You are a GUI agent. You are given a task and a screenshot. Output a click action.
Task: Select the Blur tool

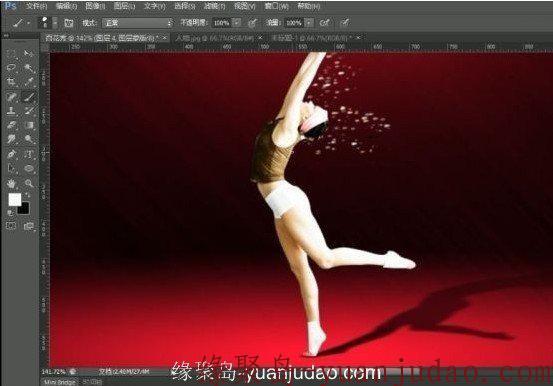pyautogui.click(x=12, y=139)
